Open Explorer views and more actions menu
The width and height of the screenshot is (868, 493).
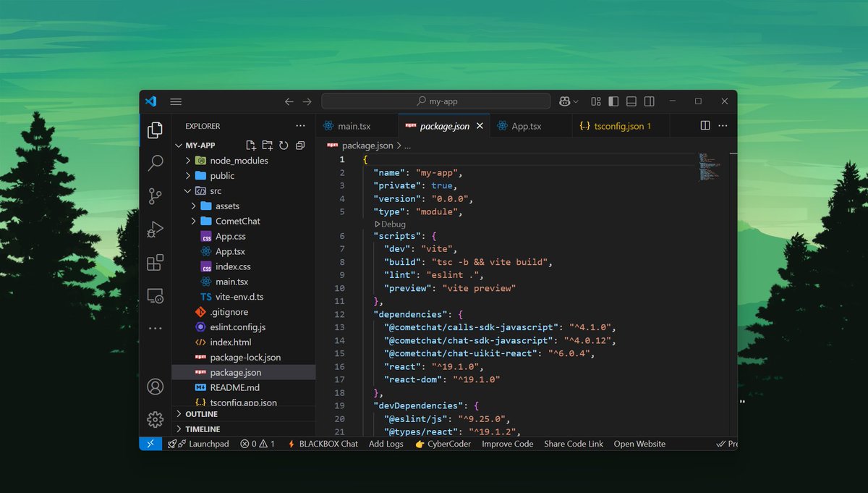pyautogui.click(x=300, y=126)
